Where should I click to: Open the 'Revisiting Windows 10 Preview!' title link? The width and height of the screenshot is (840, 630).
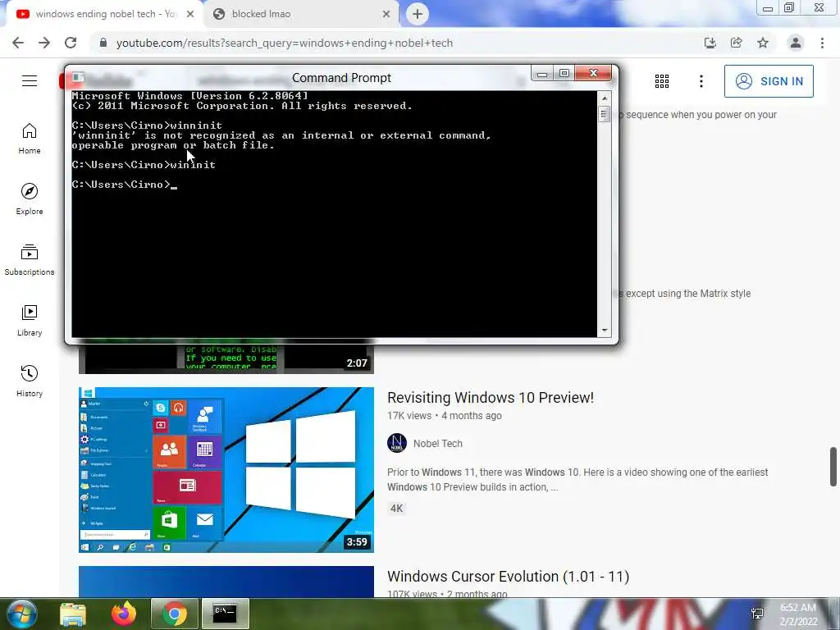491,398
